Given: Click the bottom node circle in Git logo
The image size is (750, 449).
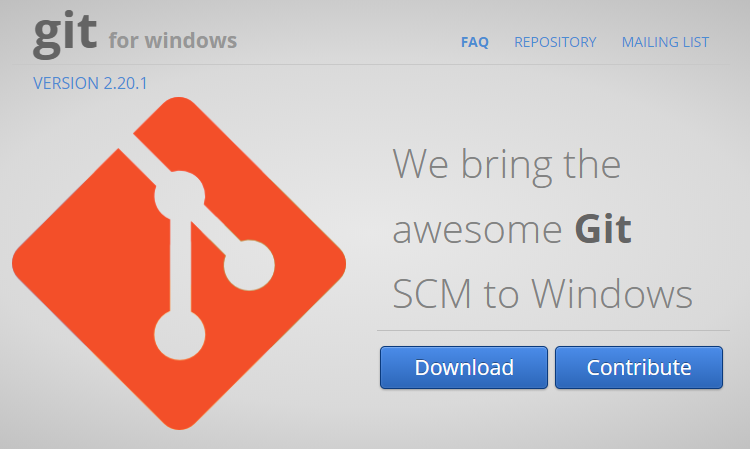Looking at the screenshot, I should pyautogui.click(x=180, y=335).
